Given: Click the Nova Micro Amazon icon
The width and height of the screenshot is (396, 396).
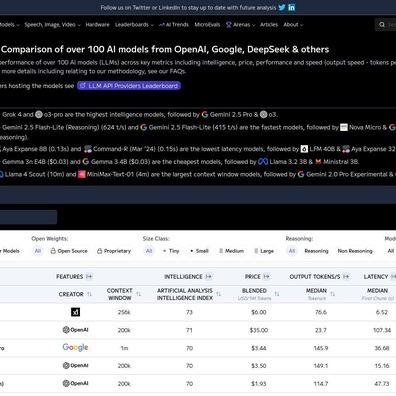Looking at the screenshot, I should (344, 127).
